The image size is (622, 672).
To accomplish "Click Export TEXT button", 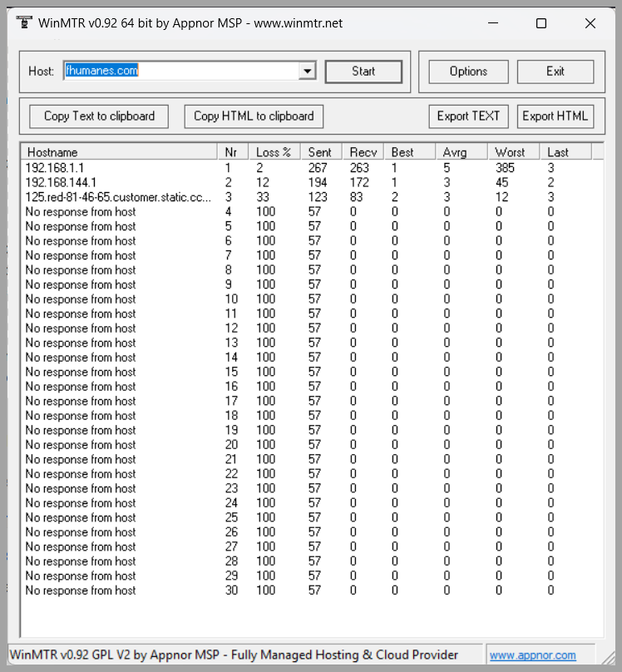I will pos(468,116).
